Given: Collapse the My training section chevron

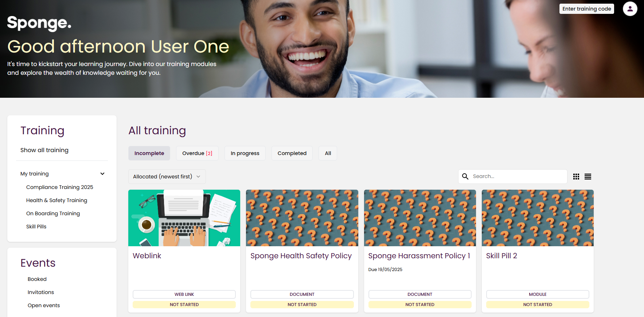Looking at the screenshot, I should click(102, 174).
